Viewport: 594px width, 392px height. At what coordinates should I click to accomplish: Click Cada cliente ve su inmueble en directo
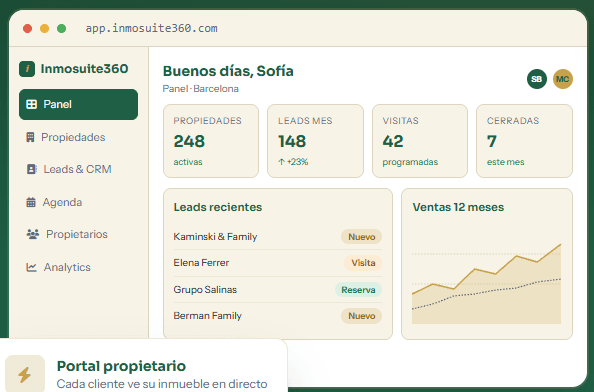[x=162, y=384]
